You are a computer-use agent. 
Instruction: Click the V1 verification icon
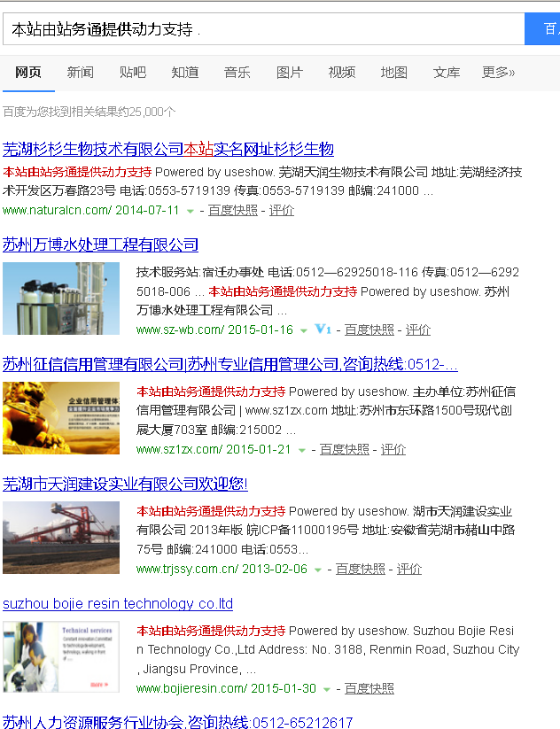323,330
